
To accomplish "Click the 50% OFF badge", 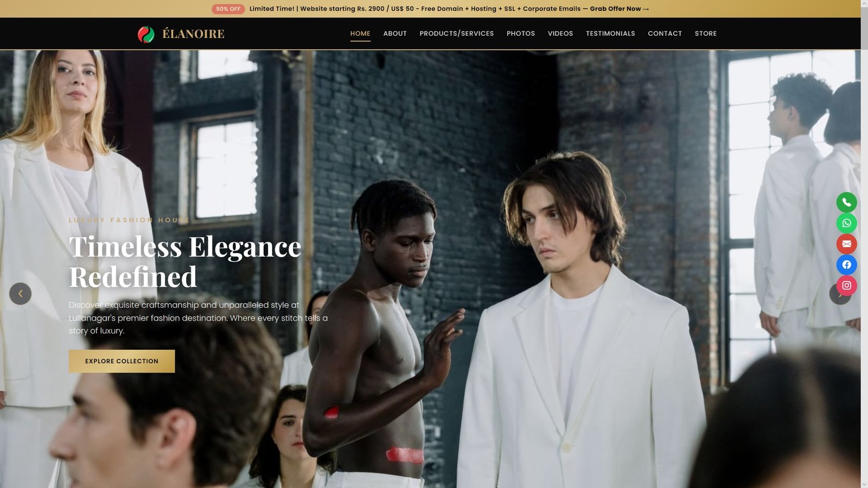I will pyautogui.click(x=228, y=9).
